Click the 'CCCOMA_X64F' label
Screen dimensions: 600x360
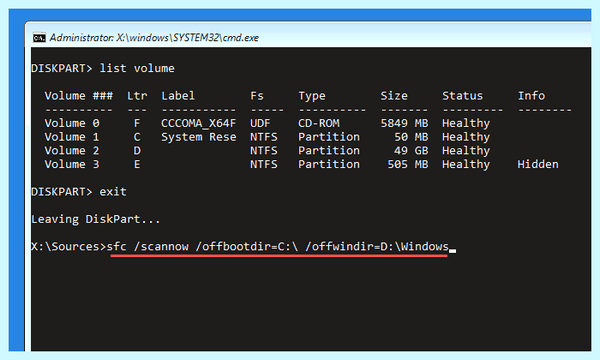(x=199, y=123)
